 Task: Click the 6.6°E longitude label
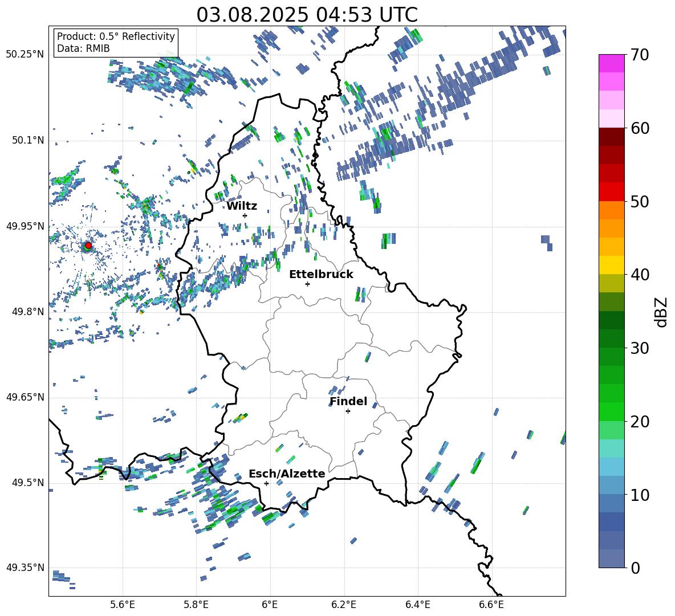[x=491, y=605]
